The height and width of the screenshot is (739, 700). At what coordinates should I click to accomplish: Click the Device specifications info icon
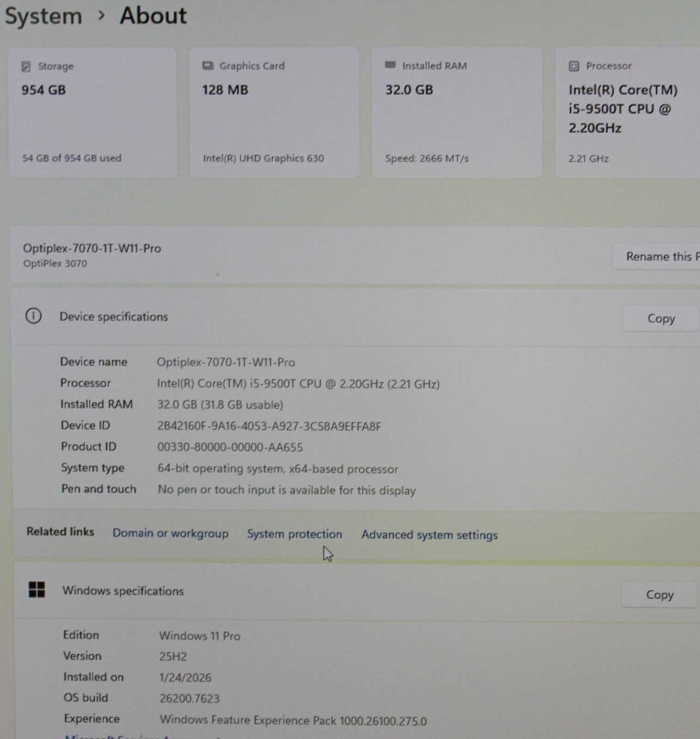pos(33,316)
